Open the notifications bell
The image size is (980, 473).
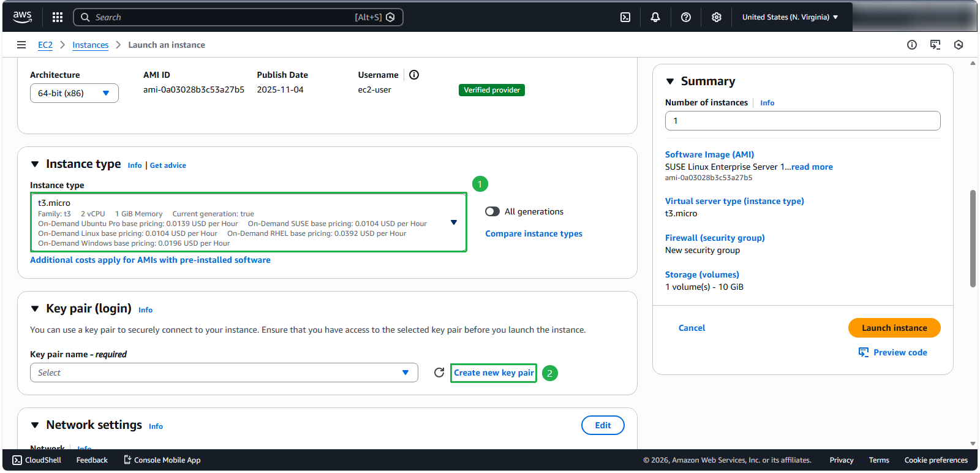pos(655,17)
